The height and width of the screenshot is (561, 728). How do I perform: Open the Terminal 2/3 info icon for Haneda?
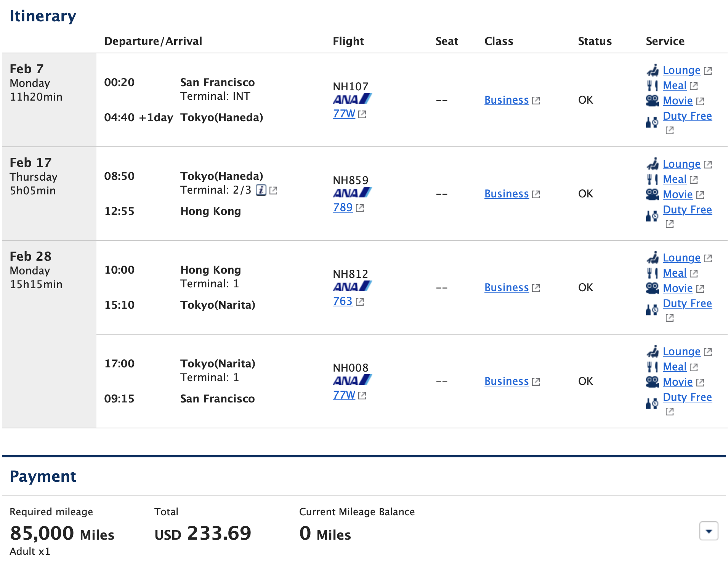point(261,190)
